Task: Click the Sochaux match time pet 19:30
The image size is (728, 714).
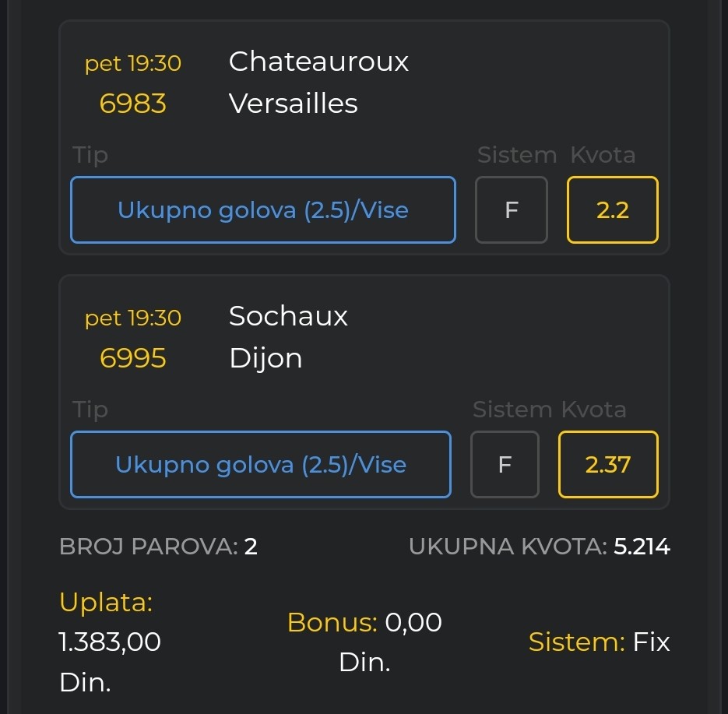Action: 133,318
